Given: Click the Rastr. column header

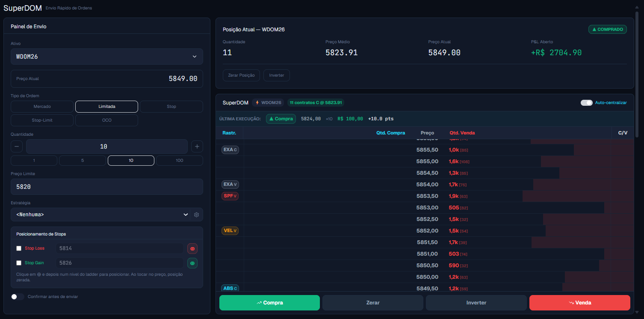Looking at the screenshot, I should point(229,133).
